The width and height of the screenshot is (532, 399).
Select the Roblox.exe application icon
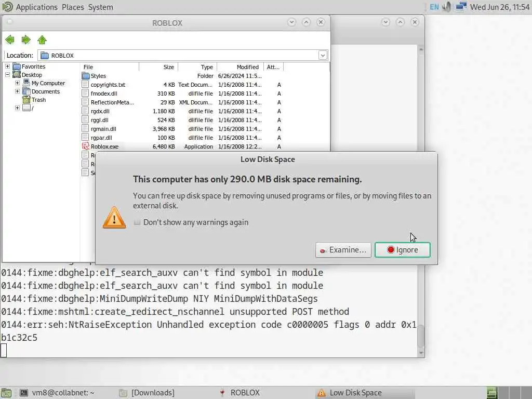tap(86, 146)
